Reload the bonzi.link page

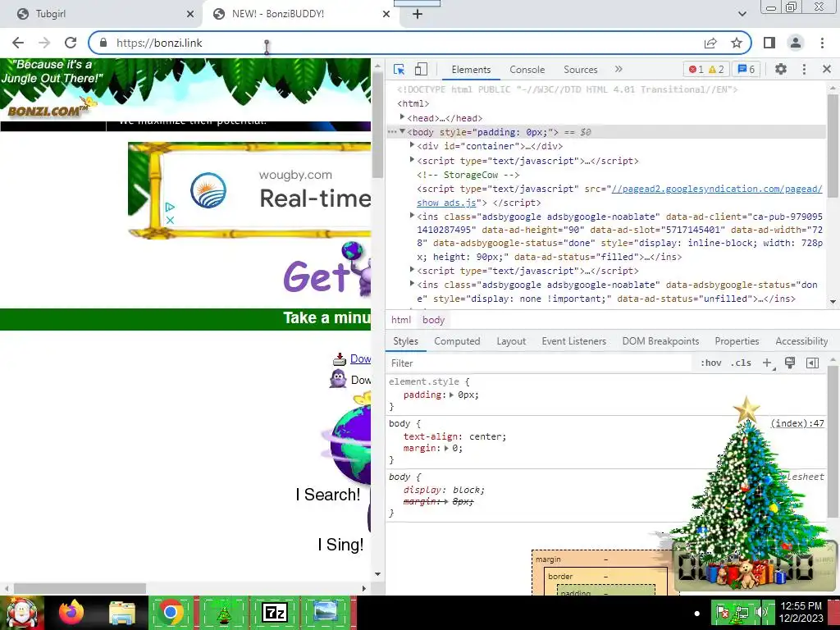71,43
